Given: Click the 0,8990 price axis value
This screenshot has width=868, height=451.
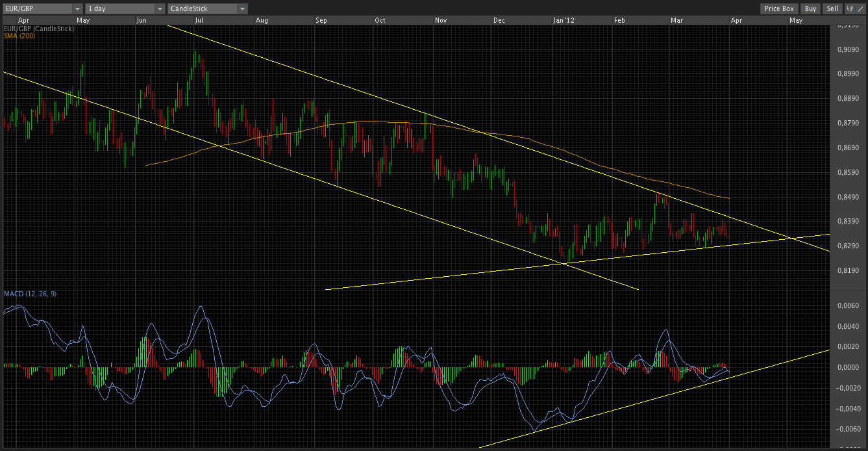Looking at the screenshot, I should (847, 74).
